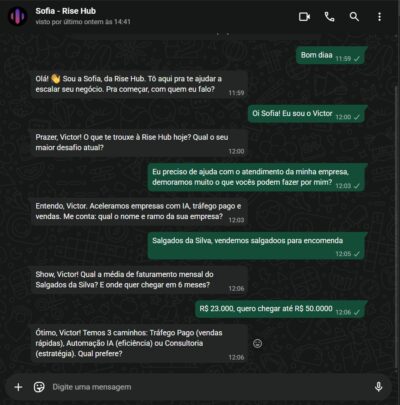This screenshot has width=400, height=405.
Task: Click the microphone voice message icon
Action: point(378,387)
